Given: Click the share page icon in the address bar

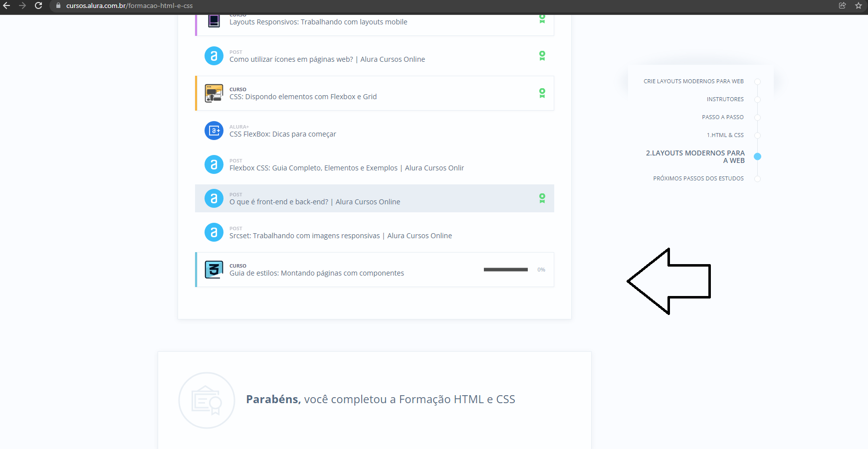Looking at the screenshot, I should click(843, 5).
